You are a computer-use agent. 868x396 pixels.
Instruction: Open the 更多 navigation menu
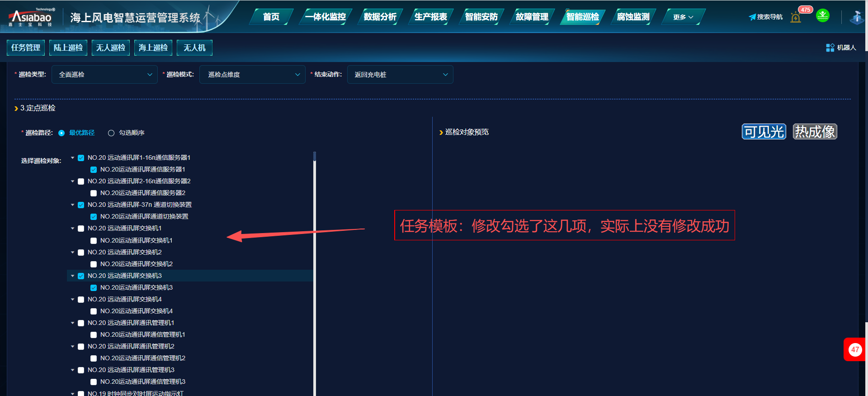(682, 17)
